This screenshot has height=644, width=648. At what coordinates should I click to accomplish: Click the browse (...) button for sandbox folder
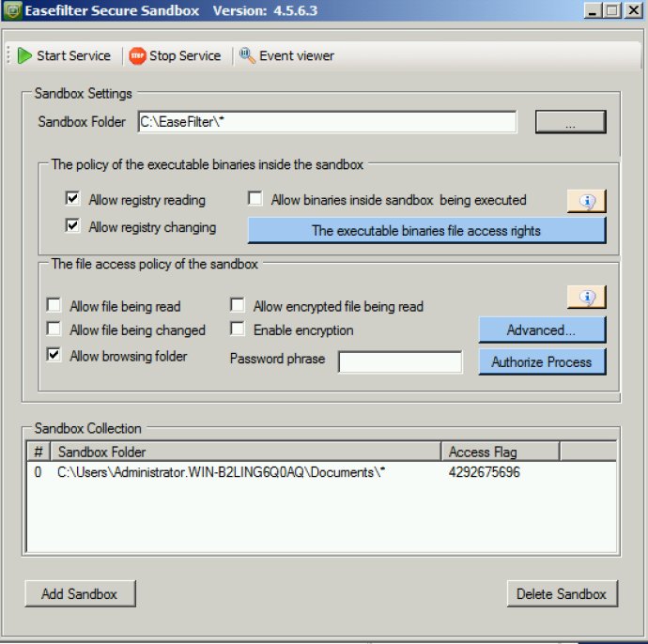point(570,122)
